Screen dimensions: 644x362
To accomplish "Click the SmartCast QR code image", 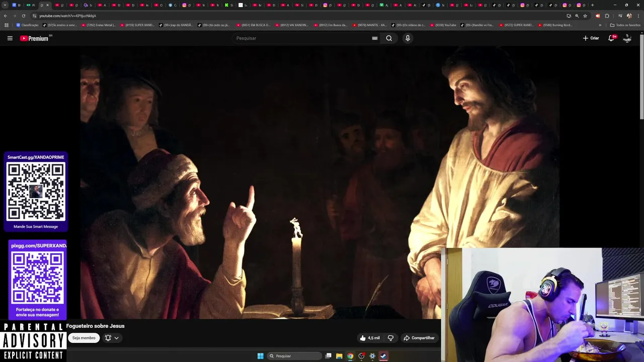I will (36, 192).
